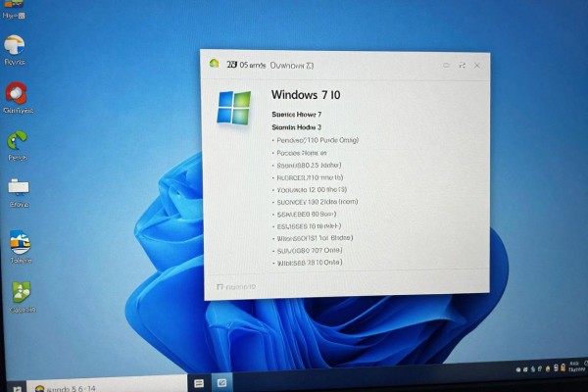The image size is (588, 392).
Task: Click the Windows Start button on taskbar
Action: pos(18,388)
